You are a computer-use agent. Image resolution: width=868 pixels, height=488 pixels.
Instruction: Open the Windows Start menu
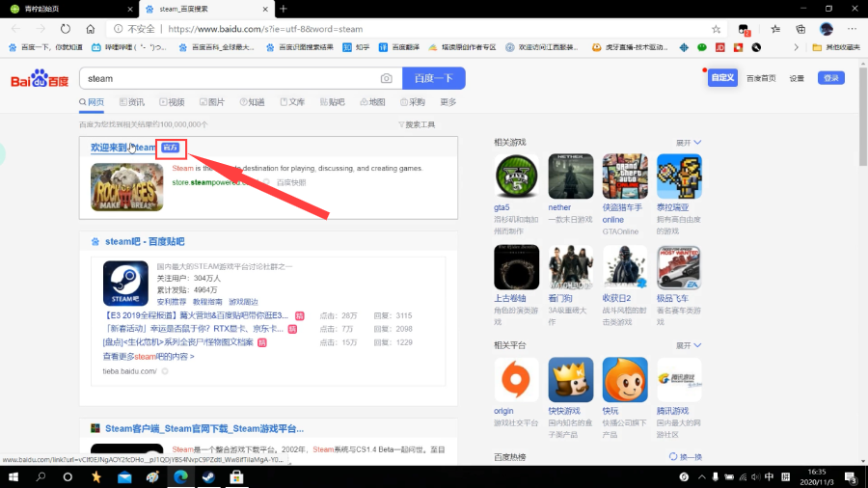click(x=14, y=477)
